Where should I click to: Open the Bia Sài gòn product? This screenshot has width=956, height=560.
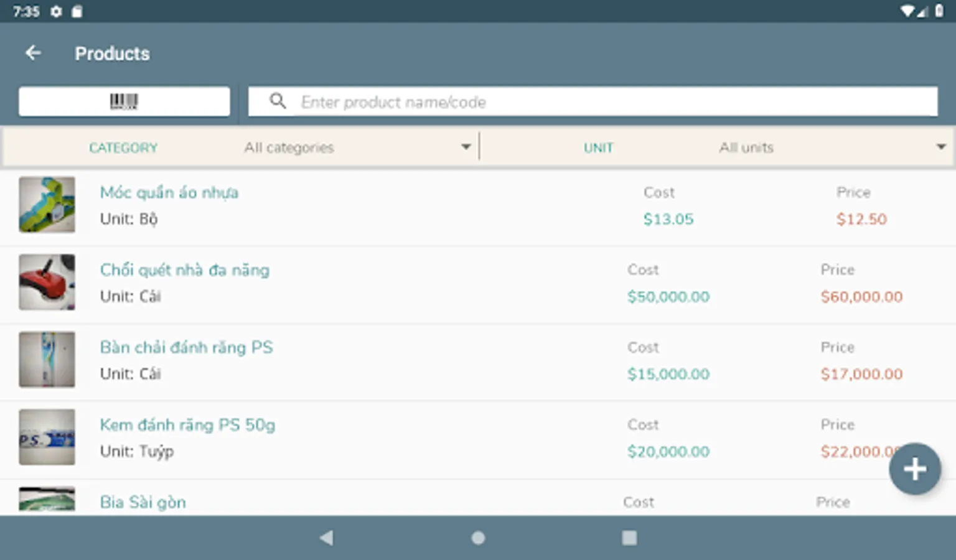[478, 498]
